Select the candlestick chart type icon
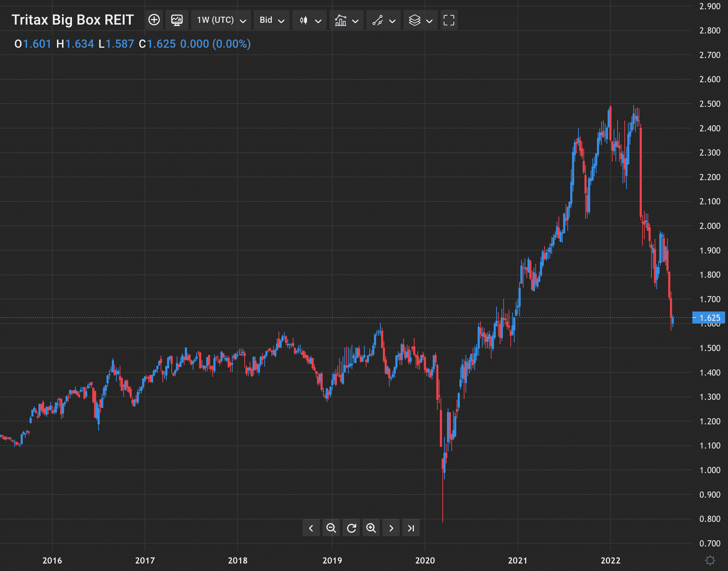This screenshot has height=571, width=728. [303, 20]
